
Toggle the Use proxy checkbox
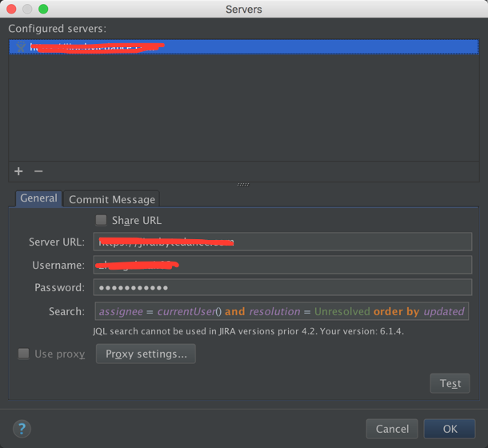[x=24, y=354]
